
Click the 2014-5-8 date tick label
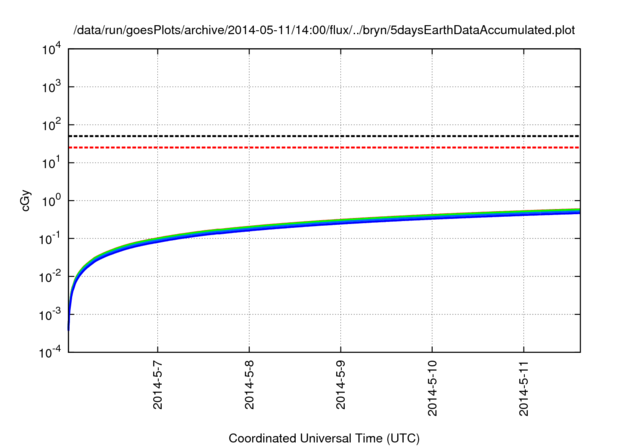tap(249, 385)
